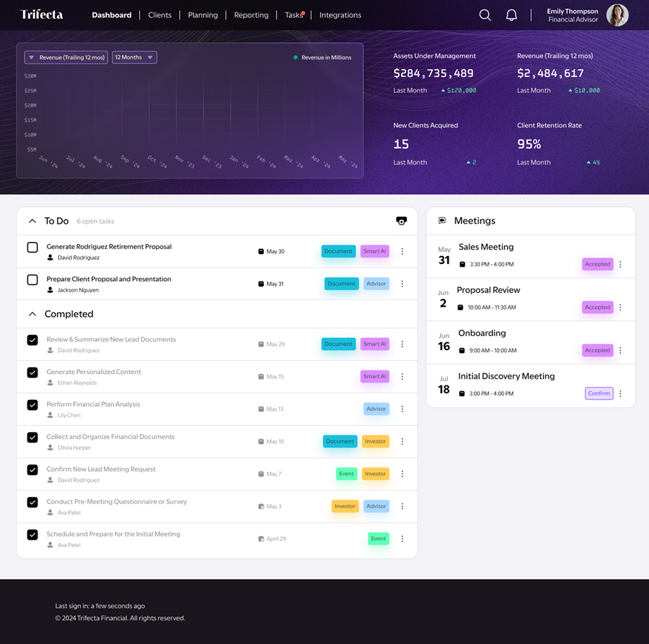Viewport: 649px width, 644px height.
Task: Click the Revenue in Millions legend
Action: [x=322, y=57]
